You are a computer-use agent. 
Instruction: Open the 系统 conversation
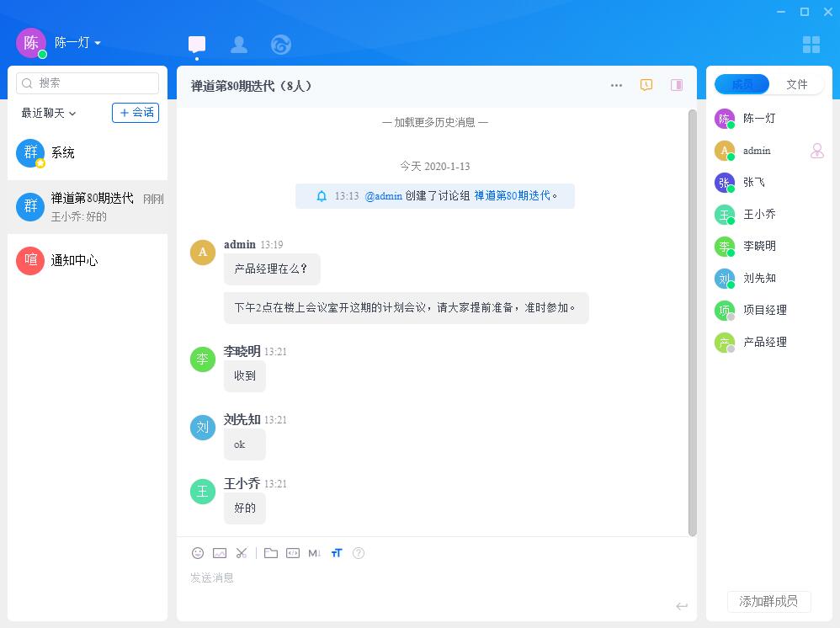point(88,153)
